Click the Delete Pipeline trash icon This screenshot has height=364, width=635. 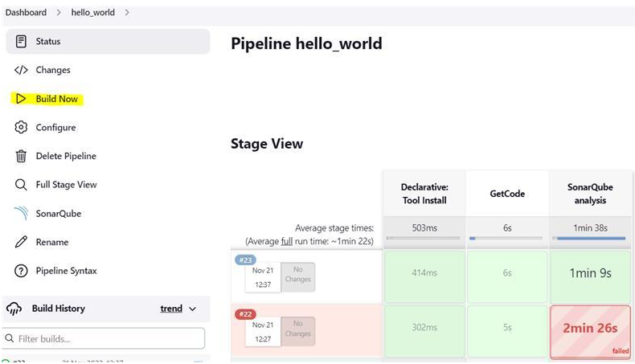click(x=21, y=156)
